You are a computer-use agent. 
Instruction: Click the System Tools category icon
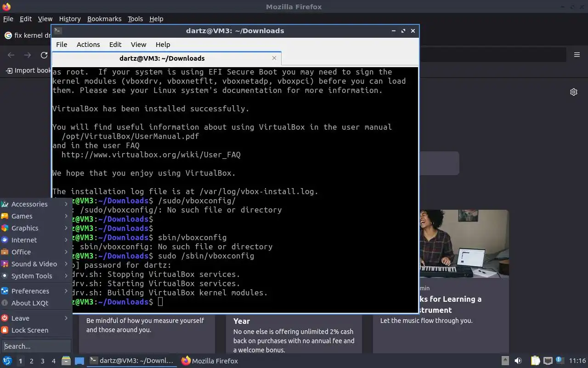[5, 276]
